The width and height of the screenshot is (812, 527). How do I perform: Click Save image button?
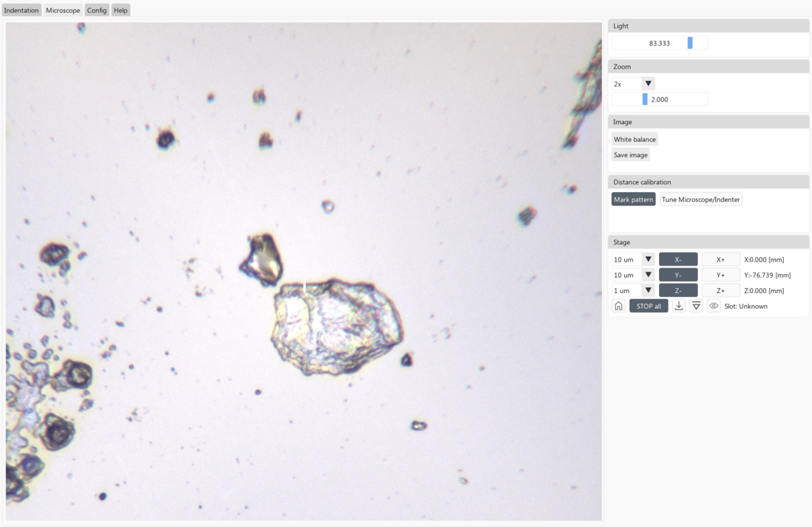coord(631,154)
